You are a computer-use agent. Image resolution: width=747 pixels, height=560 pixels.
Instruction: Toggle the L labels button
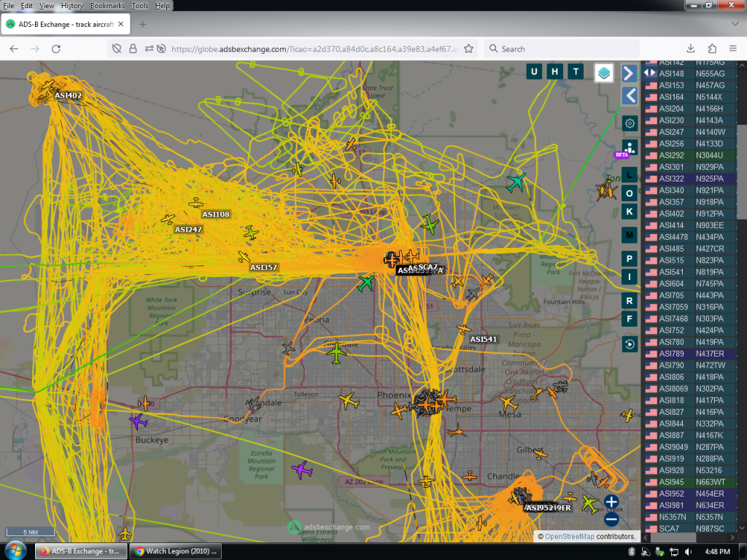pyautogui.click(x=630, y=175)
